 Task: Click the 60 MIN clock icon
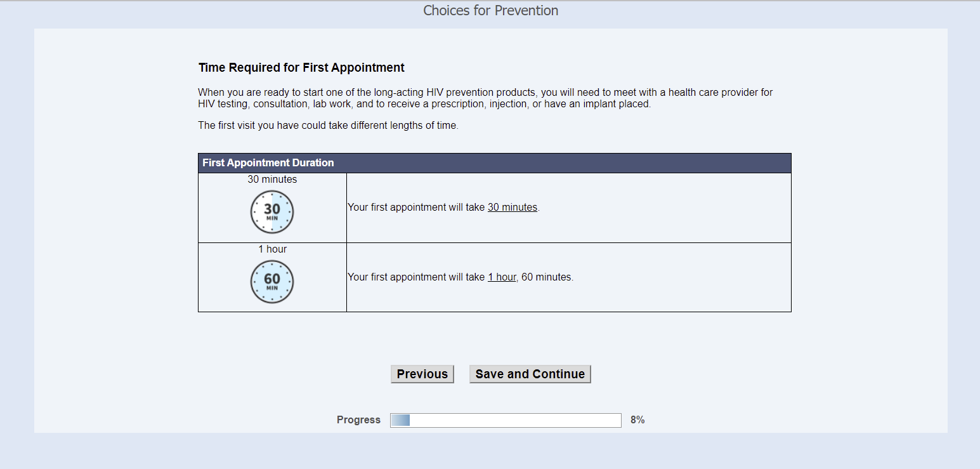click(x=272, y=282)
